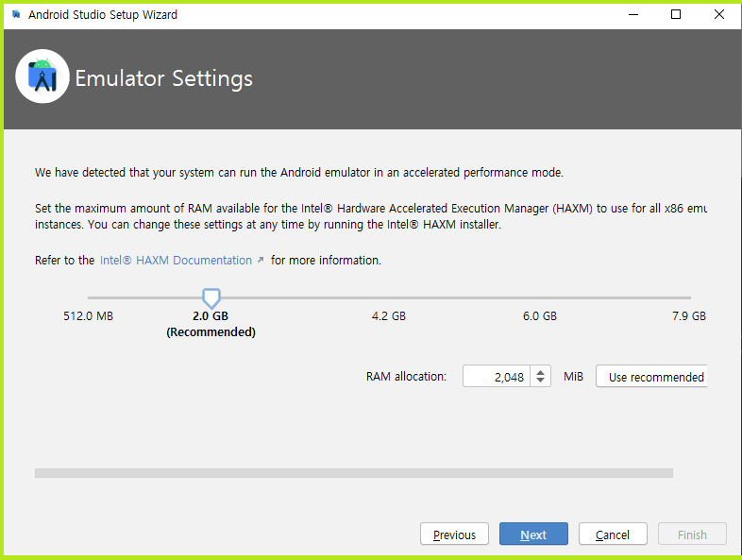Viewport: 742px width, 560px height.
Task: Decrease RAM allocation with down arrow
Action: [540, 381]
